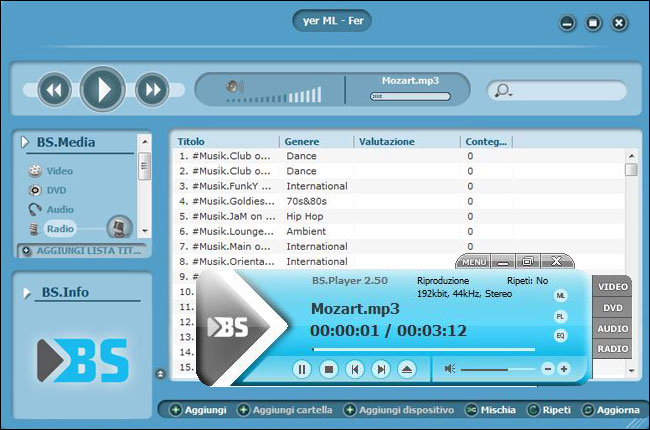This screenshot has height=430, width=650.
Task: Click the volume slider in the mini player
Action: coord(497,369)
